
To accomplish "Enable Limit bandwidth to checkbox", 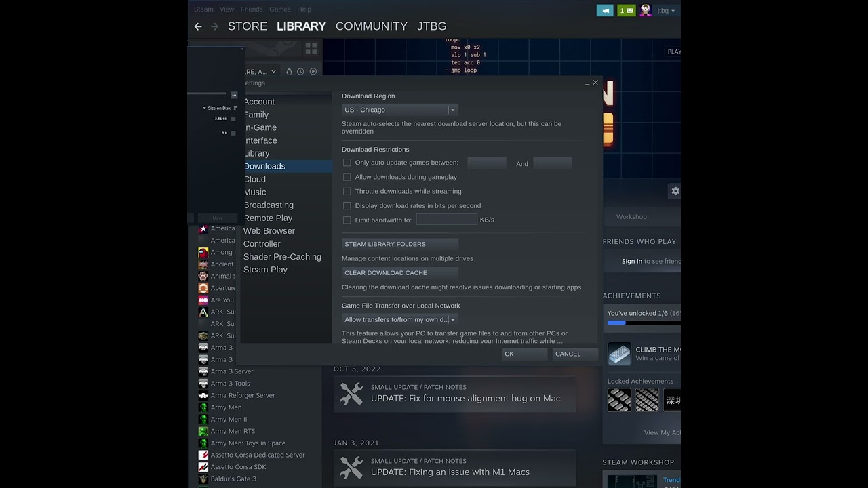I will 347,220.
